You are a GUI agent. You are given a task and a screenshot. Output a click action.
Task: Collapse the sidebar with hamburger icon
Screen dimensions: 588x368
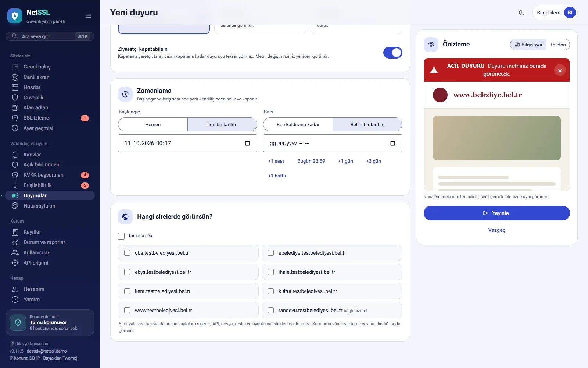click(x=88, y=16)
